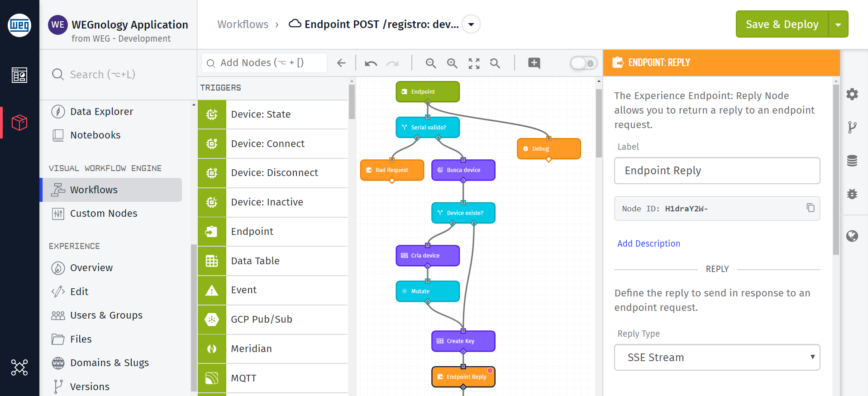The image size is (868, 396).
Task: Choose Meridian trigger from palette
Action: (273, 349)
